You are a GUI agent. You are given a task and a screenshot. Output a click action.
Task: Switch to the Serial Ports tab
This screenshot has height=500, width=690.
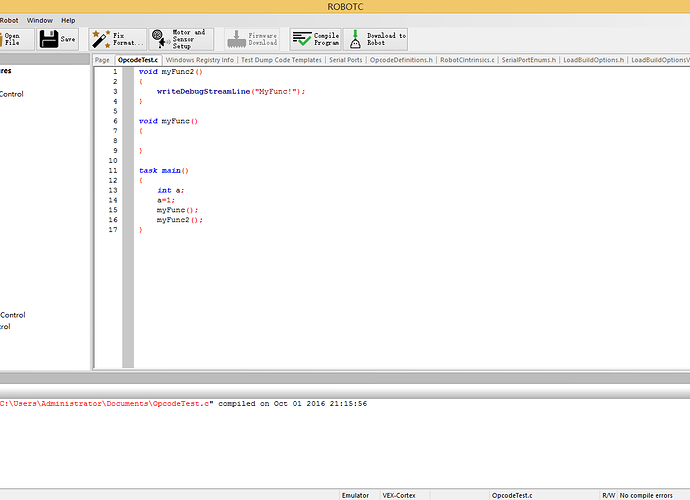pyautogui.click(x=345, y=60)
